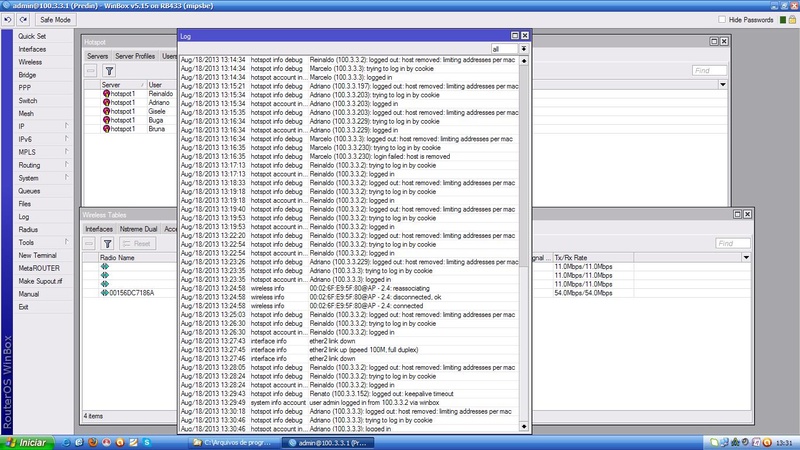Open Firefox from quick launch

[92, 442]
